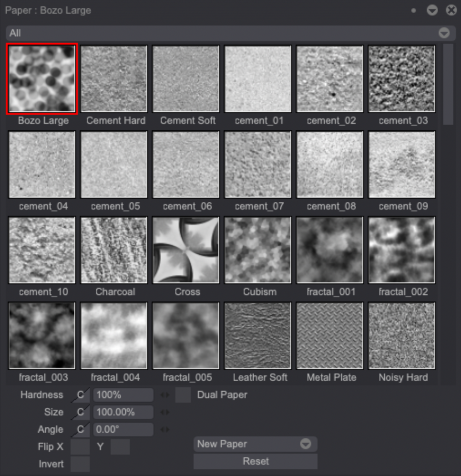Click the Size stepper arrows
The width and height of the screenshot is (461, 476).
165,412
